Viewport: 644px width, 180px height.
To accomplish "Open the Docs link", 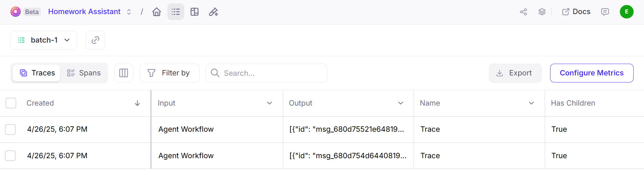I will click(x=576, y=12).
